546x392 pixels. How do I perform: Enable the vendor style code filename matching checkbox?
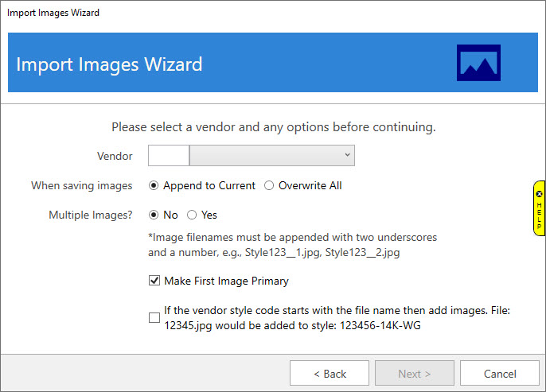coord(154,318)
